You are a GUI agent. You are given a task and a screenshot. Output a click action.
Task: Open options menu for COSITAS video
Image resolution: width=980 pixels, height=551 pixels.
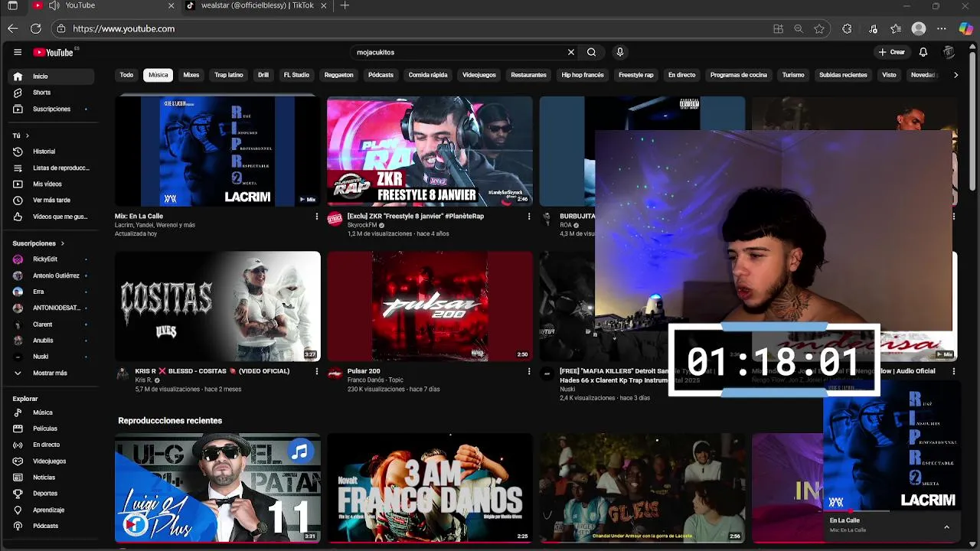coord(316,371)
